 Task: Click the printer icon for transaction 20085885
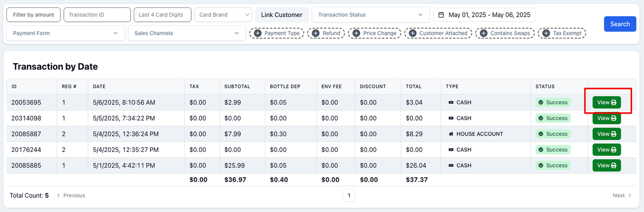(613, 165)
